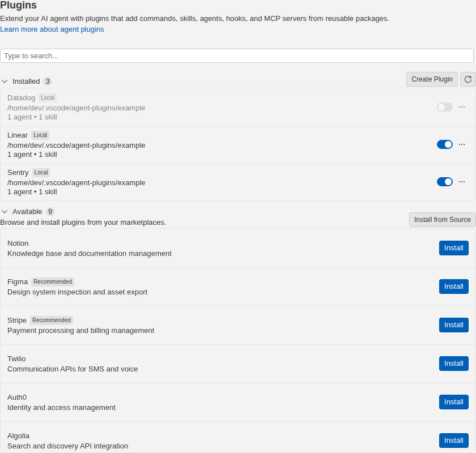Click 'Design system inspection and asset export' text
The height and width of the screenshot is (453, 476).
tap(78, 292)
